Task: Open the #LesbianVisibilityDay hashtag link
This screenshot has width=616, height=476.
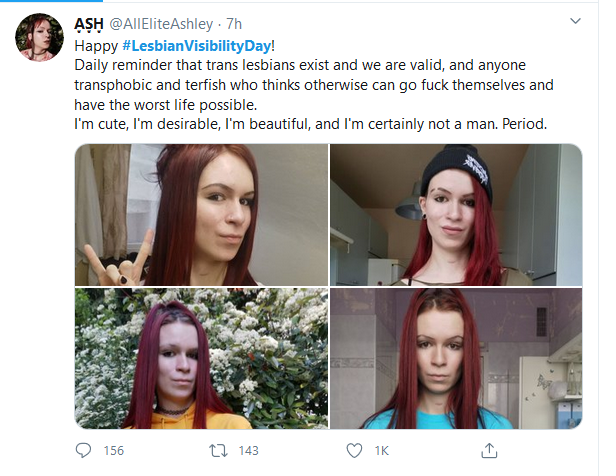Action: 197,46
